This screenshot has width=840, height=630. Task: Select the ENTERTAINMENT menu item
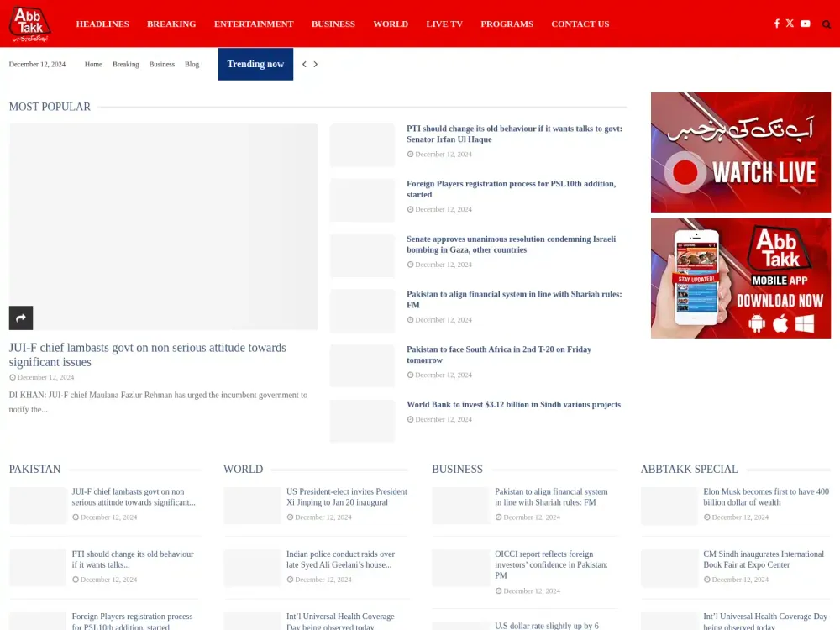click(x=254, y=24)
